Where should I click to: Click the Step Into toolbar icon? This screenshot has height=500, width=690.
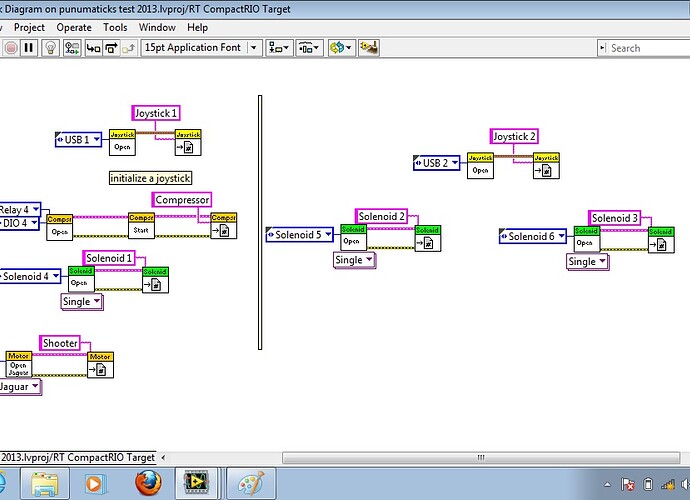point(93,48)
